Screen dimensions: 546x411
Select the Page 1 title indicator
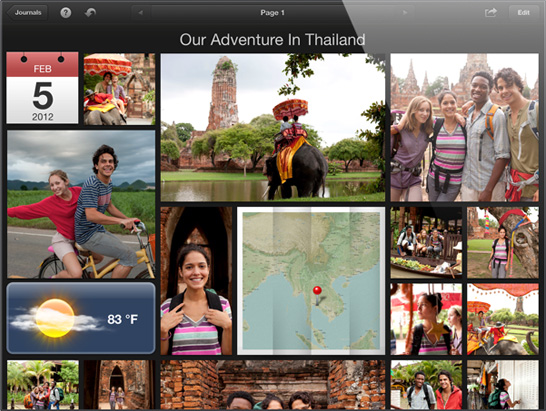(x=272, y=13)
